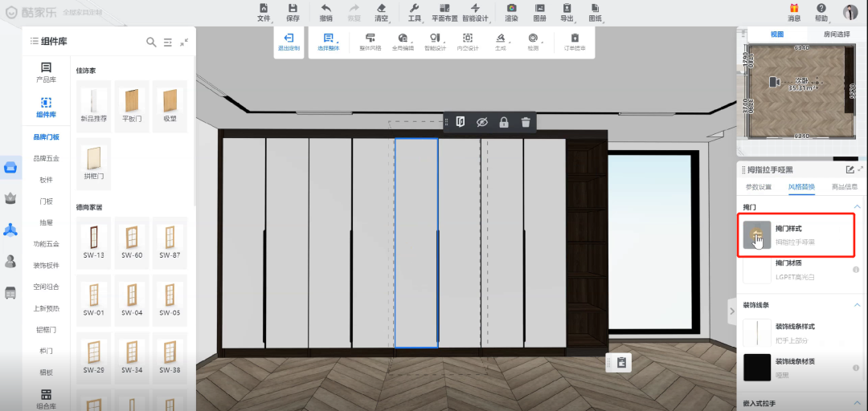Select 功能五金 category

[x=46, y=243]
